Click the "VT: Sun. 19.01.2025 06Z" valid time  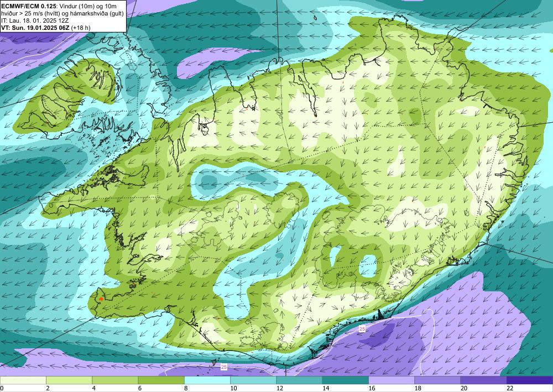[35, 28]
